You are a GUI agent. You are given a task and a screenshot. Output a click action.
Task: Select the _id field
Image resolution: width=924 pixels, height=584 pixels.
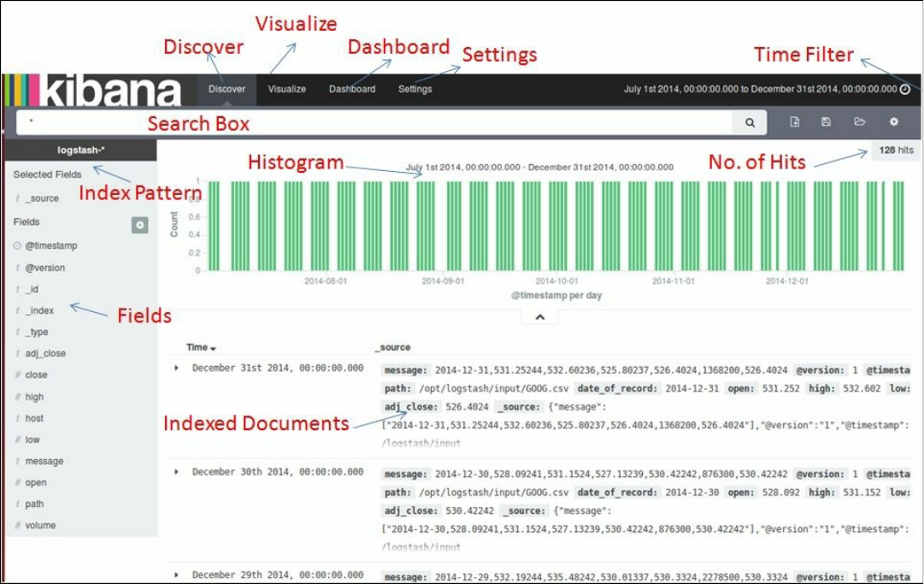(32, 289)
